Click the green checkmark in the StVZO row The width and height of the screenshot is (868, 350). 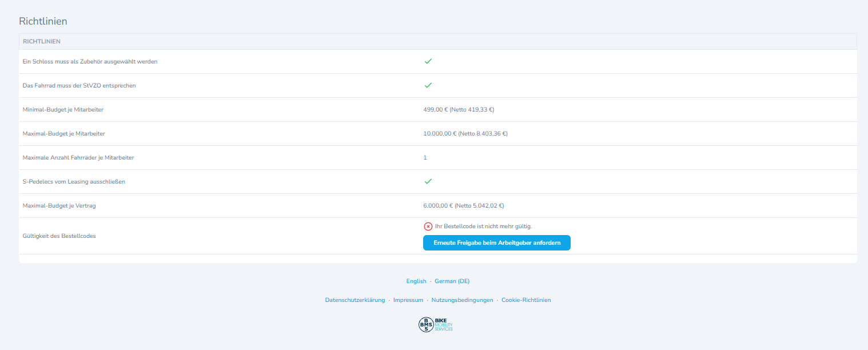[x=428, y=85]
